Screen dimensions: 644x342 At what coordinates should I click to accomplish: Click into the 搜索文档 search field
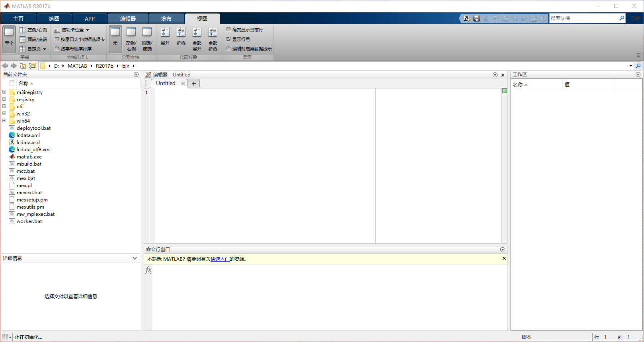(584, 18)
